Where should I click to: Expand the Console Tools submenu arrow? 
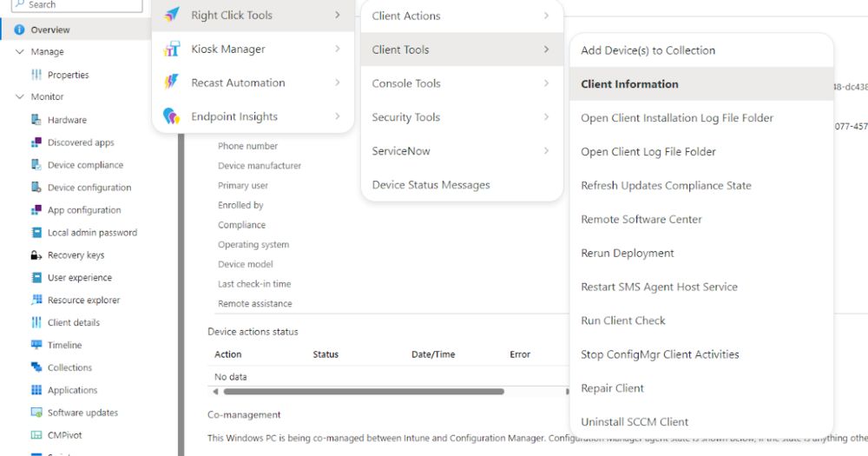(x=546, y=83)
